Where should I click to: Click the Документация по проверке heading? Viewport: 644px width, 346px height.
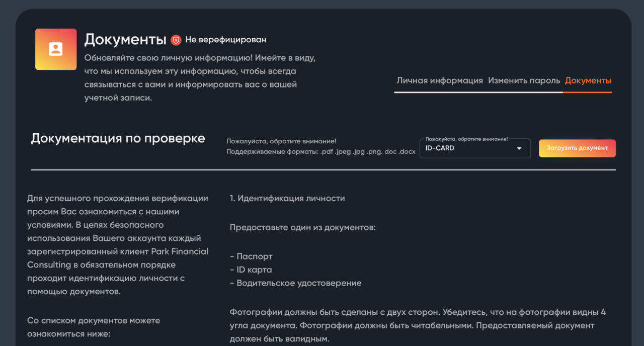click(118, 138)
